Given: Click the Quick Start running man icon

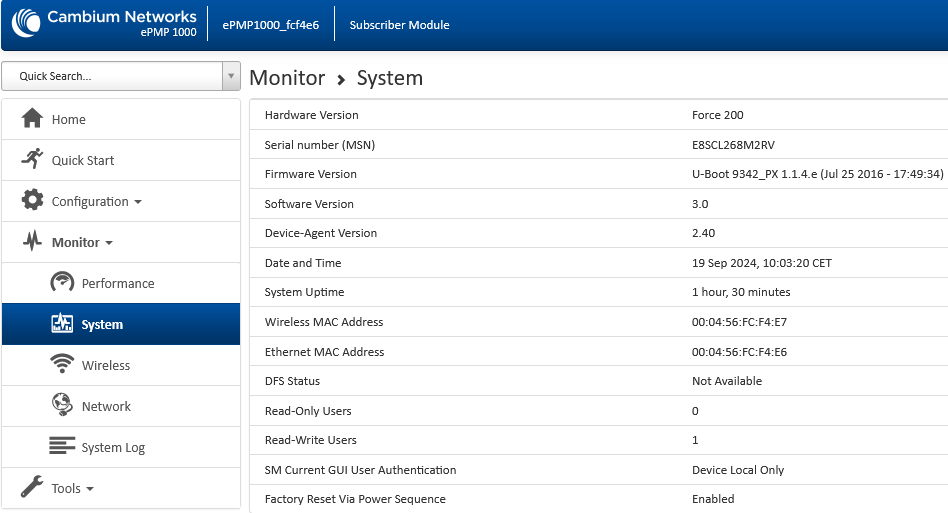Looking at the screenshot, I should (32, 159).
